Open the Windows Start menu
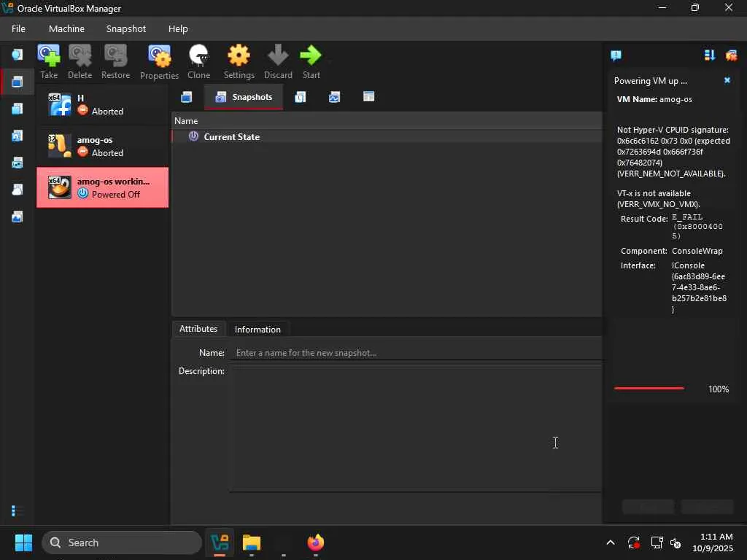 [23, 542]
